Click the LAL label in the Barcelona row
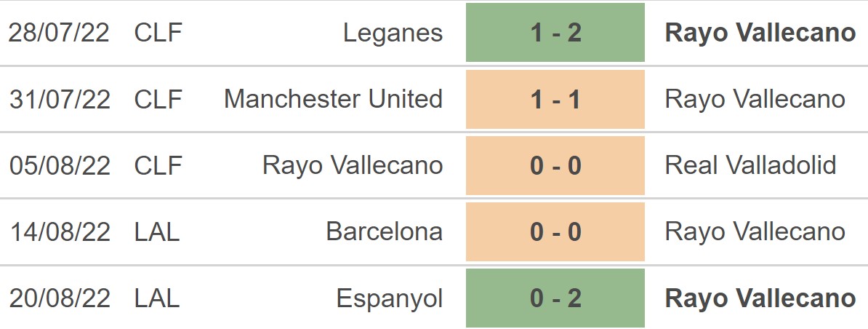This screenshot has height=329, width=868. 156,231
